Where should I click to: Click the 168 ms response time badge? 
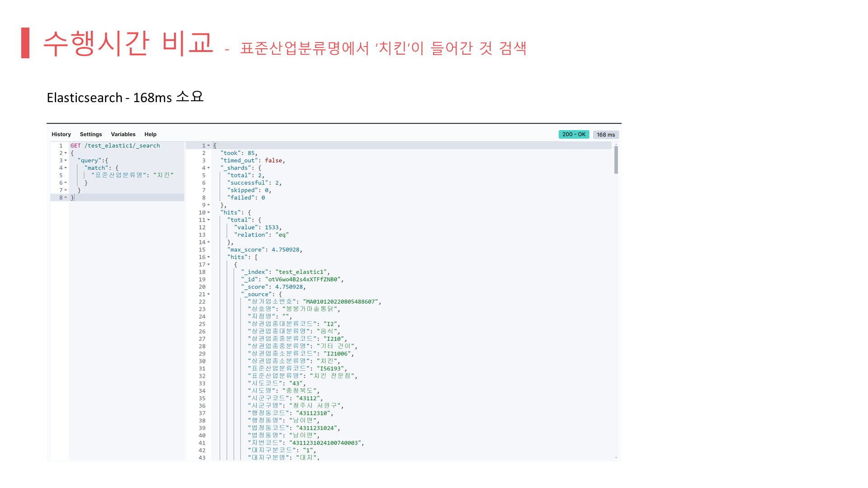605,135
